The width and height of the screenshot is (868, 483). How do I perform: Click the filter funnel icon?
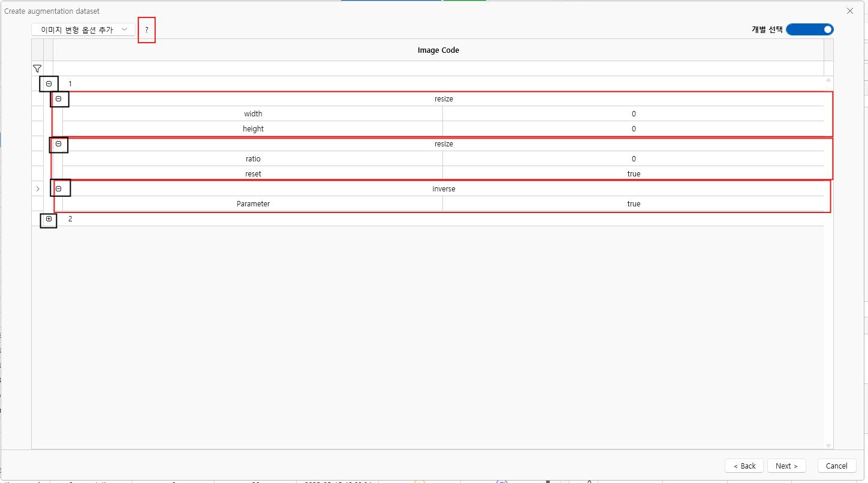(x=37, y=68)
